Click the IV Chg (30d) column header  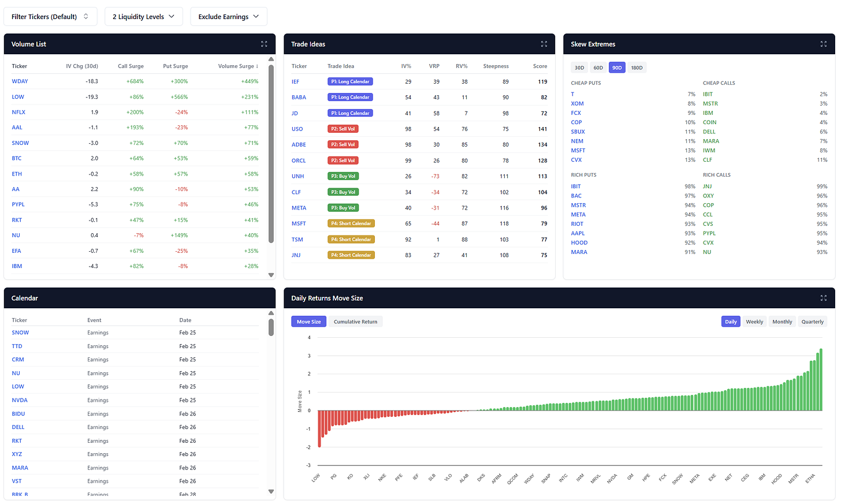point(82,66)
